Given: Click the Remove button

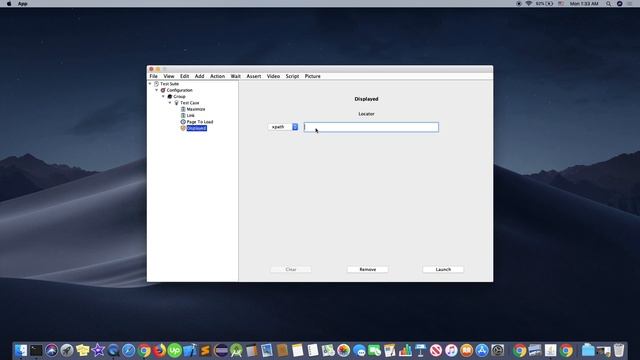Looking at the screenshot, I should (x=368, y=269).
